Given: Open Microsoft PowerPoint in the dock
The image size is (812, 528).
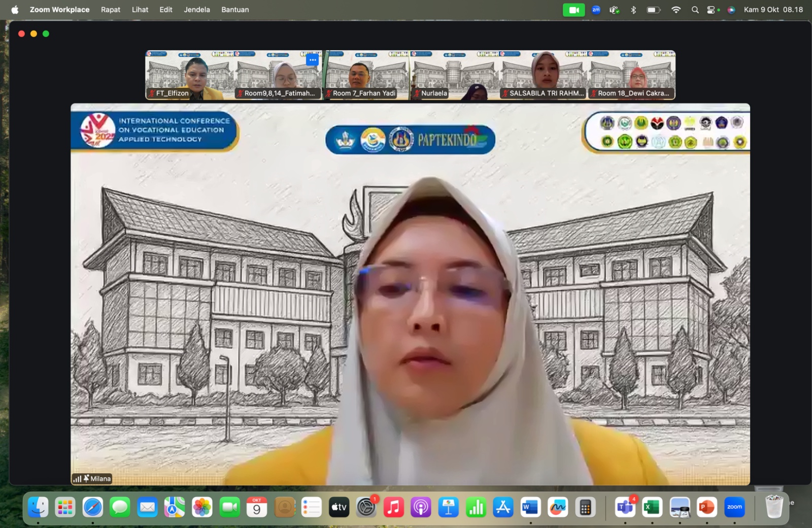Looking at the screenshot, I should 706,507.
